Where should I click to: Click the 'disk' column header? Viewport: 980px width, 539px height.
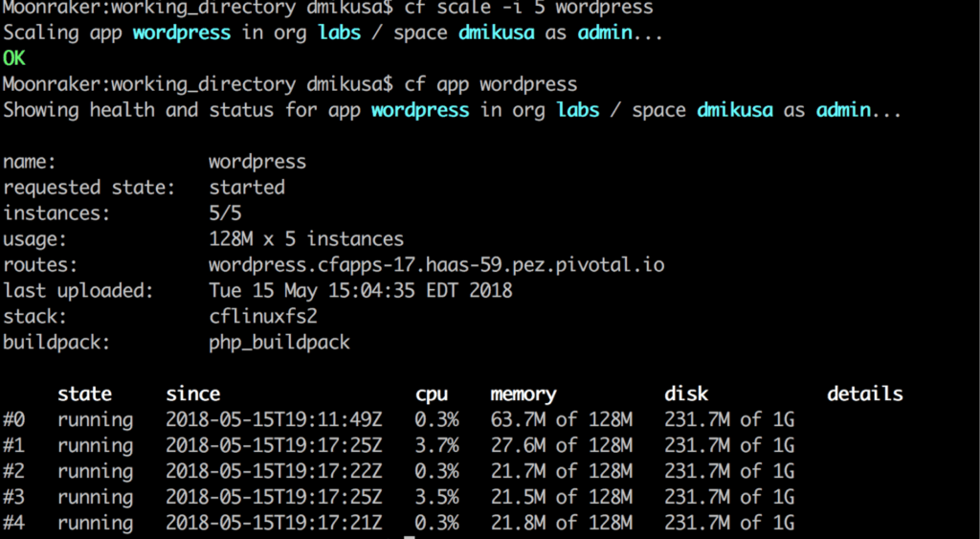[686, 393]
